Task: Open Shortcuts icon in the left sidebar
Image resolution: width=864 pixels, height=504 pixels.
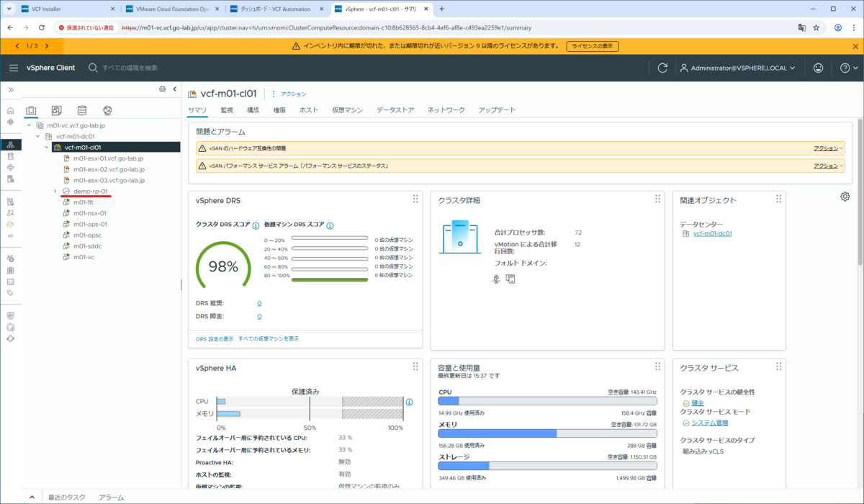Action: [11, 122]
